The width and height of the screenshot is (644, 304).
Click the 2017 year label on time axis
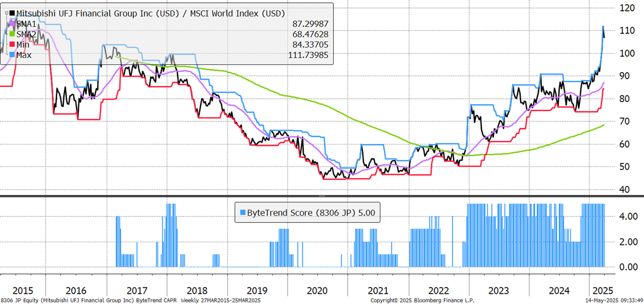tap(136, 290)
